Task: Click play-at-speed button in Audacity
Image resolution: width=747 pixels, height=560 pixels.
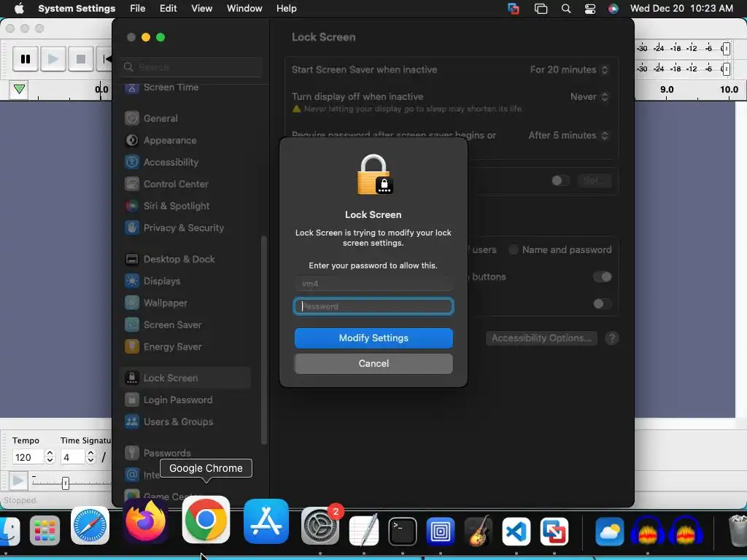Action: pos(18,481)
